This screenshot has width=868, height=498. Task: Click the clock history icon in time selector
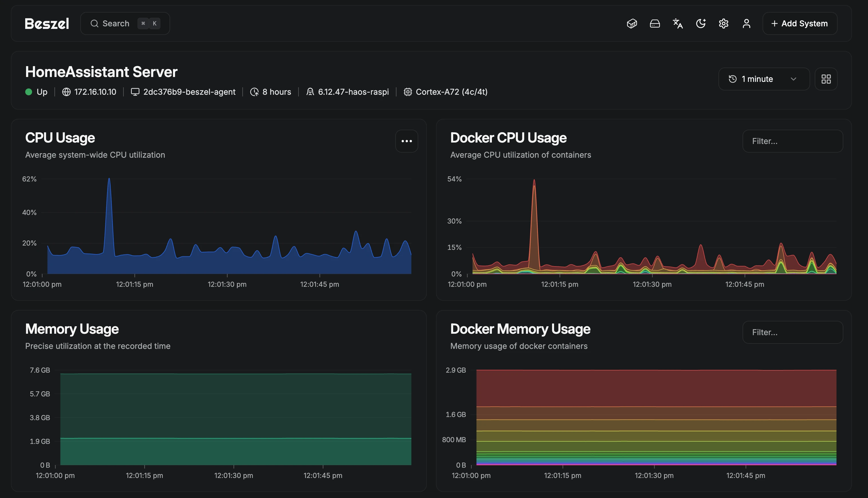pos(733,79)
